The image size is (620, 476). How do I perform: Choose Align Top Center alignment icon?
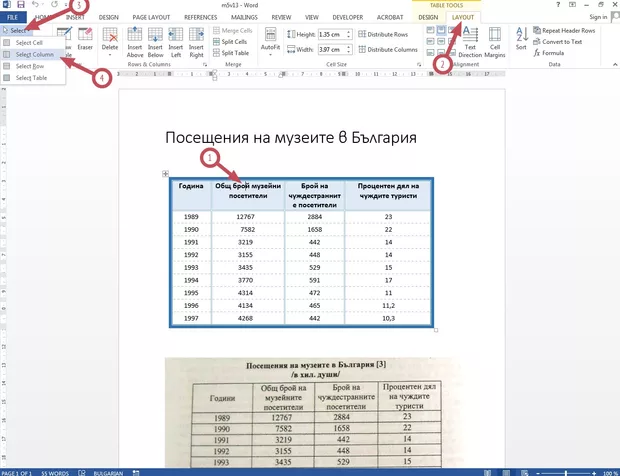click(x=441, y=30)
